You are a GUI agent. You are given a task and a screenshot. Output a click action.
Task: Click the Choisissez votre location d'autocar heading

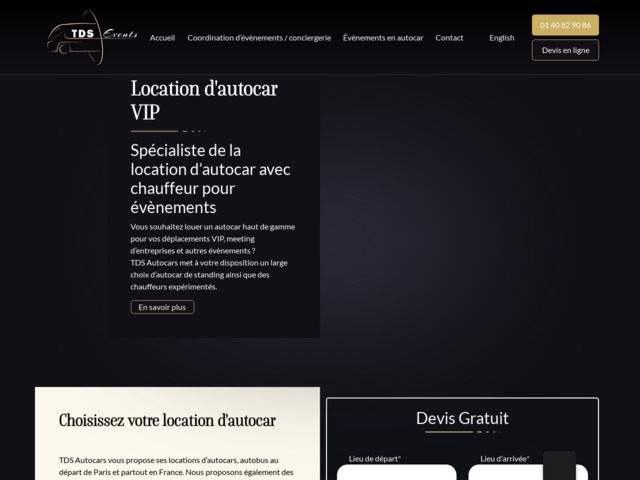167,420
